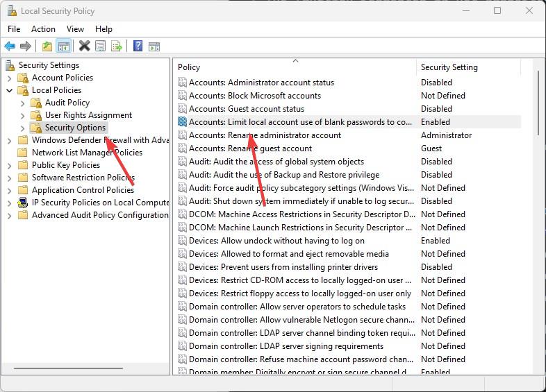Expand the Account Policies node
Image resolution: width=546 pixels, height=392 pixels.
tap(10, 78)
